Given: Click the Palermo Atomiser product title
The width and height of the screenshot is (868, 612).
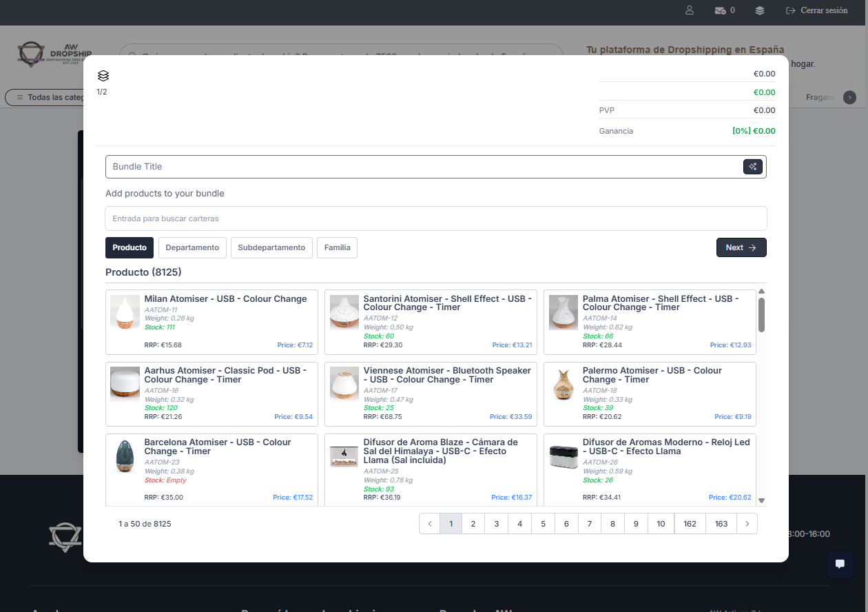Looking at the screenshot, I should (x=652, y=375).
